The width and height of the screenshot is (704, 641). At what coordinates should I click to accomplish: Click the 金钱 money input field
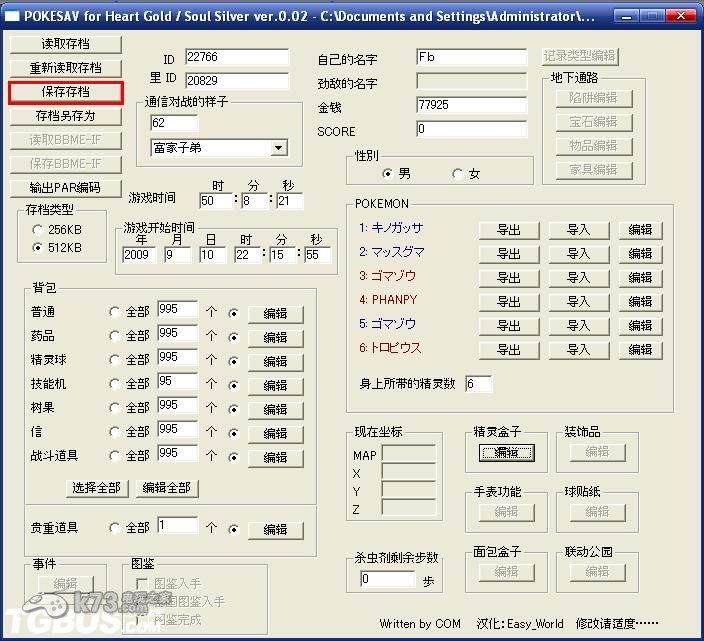471,105
